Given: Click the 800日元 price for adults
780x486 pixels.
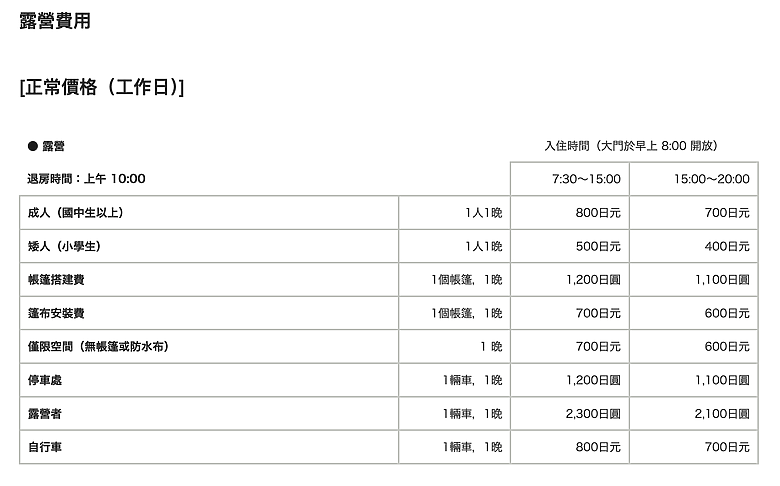Looking at the screenshot, I should click(x=598, y=213).
